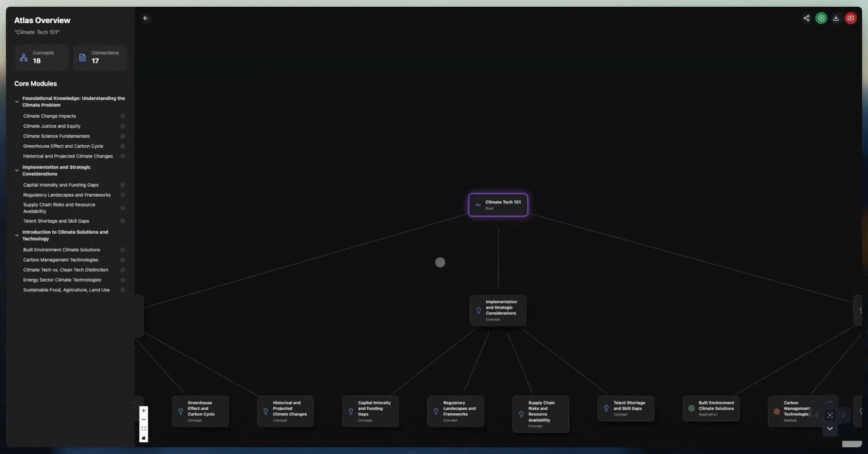Image resolution: width=868 pixels, height=454 pixels.
Task: Click the Climate Tech 101 root node
Action: [x=498, y=205]
